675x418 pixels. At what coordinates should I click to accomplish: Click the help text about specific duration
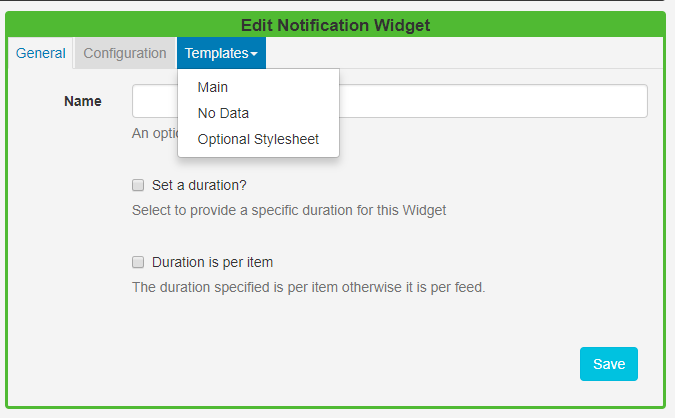289,210
